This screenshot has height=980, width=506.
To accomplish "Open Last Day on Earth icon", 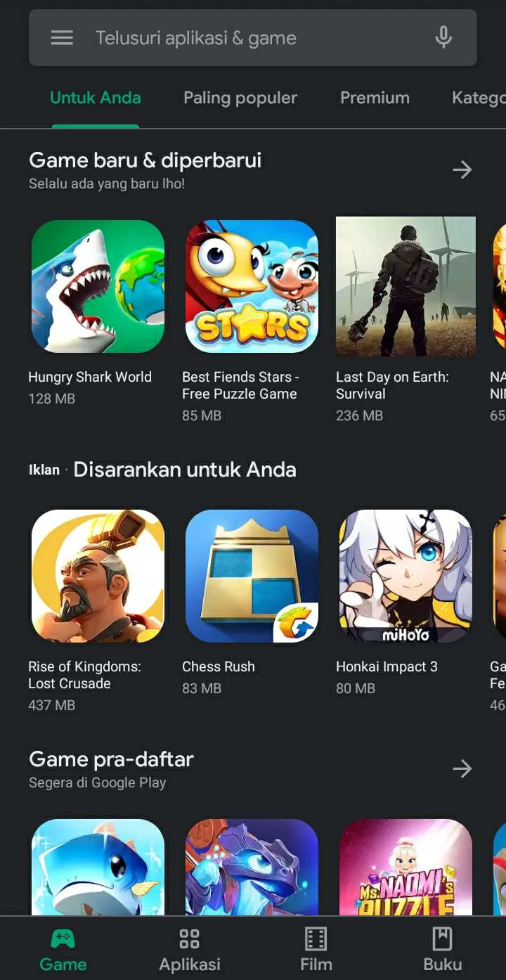I will click(406, 286).
